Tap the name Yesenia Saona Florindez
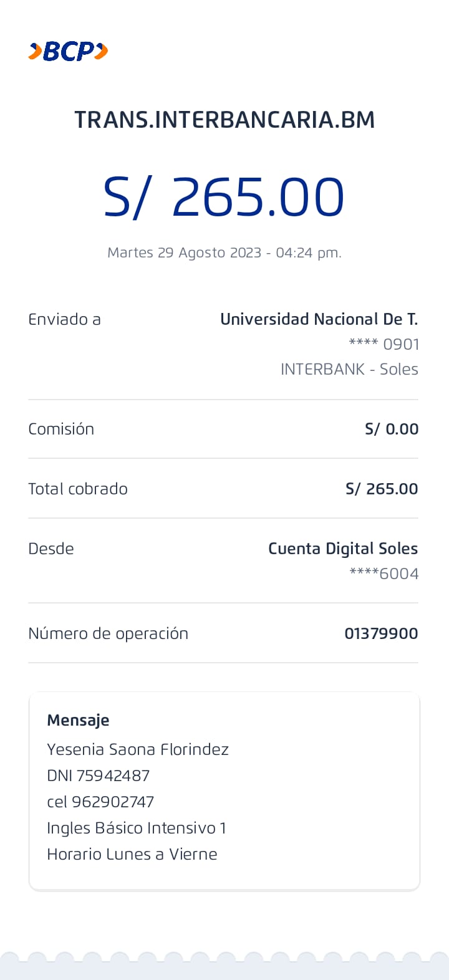449x980 pixels. point(138,749)
